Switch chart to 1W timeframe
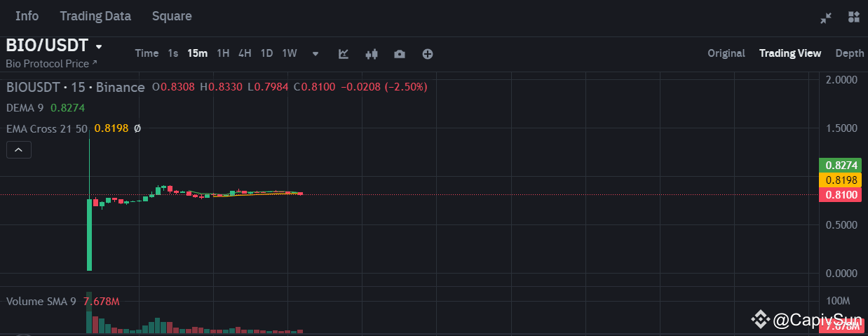 tap(290, 53)
